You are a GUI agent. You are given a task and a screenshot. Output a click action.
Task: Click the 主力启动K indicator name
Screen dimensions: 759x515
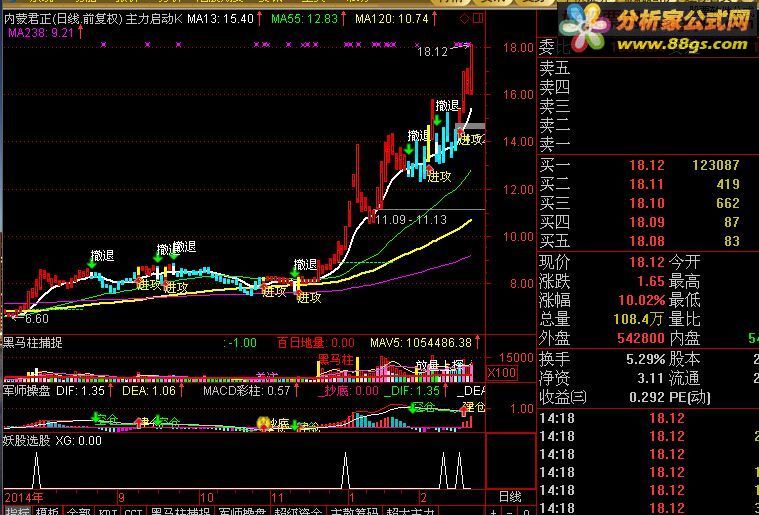point(154,19)
